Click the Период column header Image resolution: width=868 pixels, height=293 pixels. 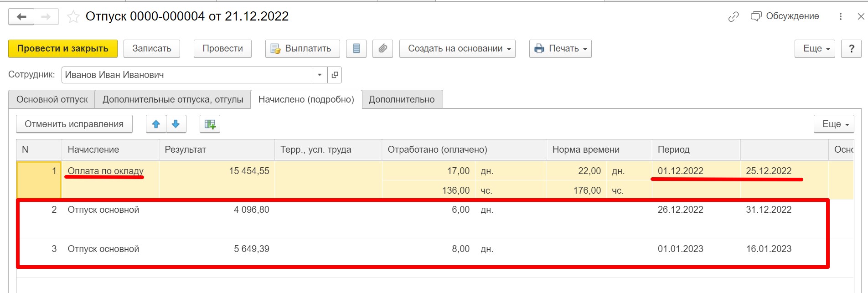696,149
